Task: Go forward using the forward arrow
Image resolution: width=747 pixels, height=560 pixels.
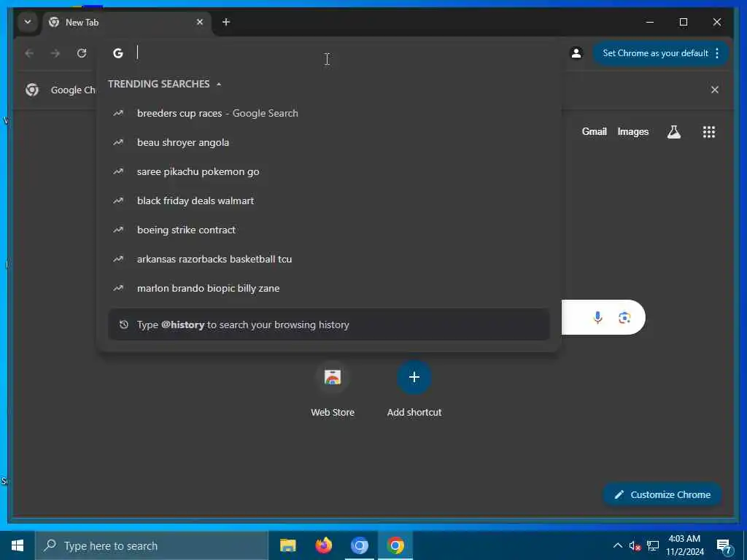Action: click(55, 53)
